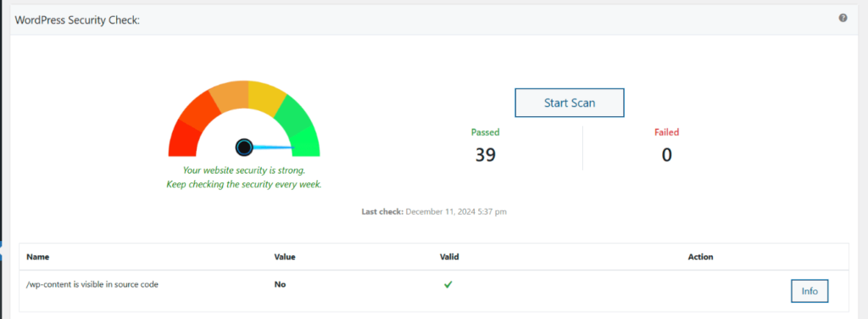Start the security scan
Screen dimensions: 868x319
click(x=570, y=103)
